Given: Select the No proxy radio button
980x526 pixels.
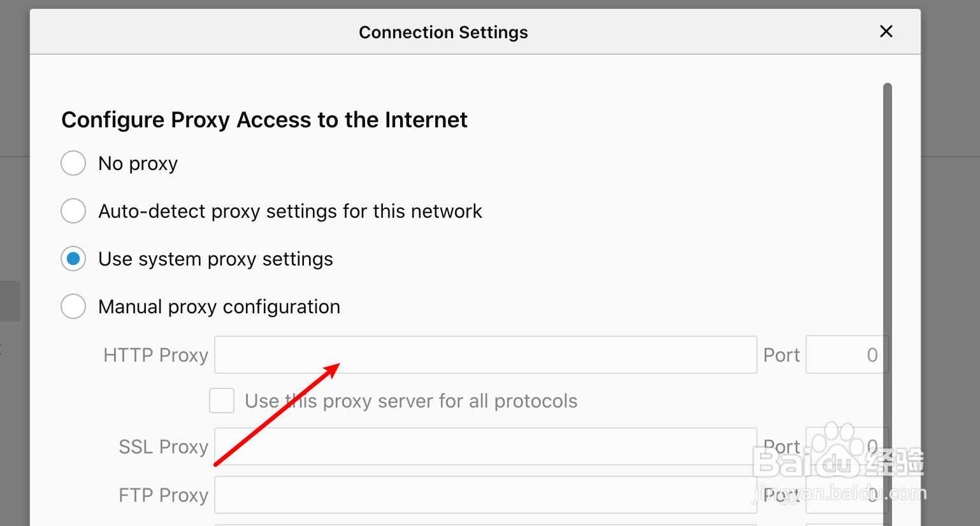Looking at the screenshot, I should [x=73, y=164].
